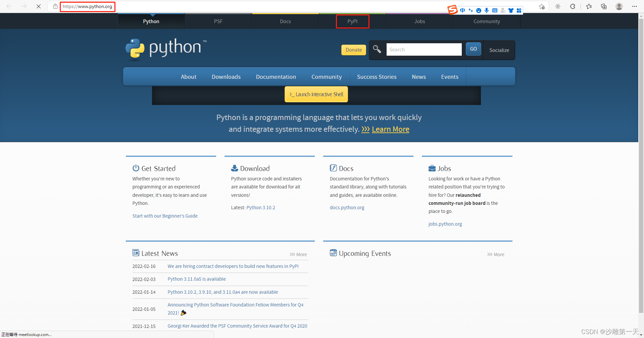This screenshot has width=644, height=338.
Task: Click the Docs section heading icon
Action: 333,168
